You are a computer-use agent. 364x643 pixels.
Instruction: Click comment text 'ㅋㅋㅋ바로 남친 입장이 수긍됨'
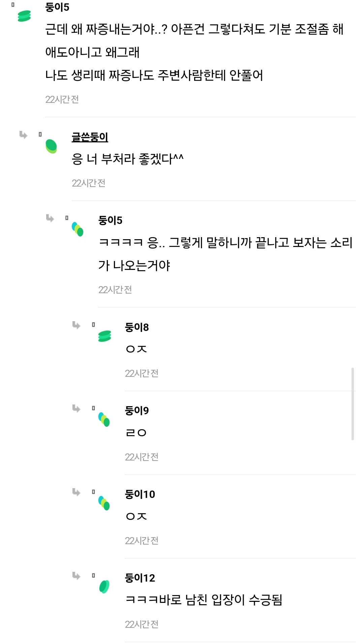click(204, 600)
